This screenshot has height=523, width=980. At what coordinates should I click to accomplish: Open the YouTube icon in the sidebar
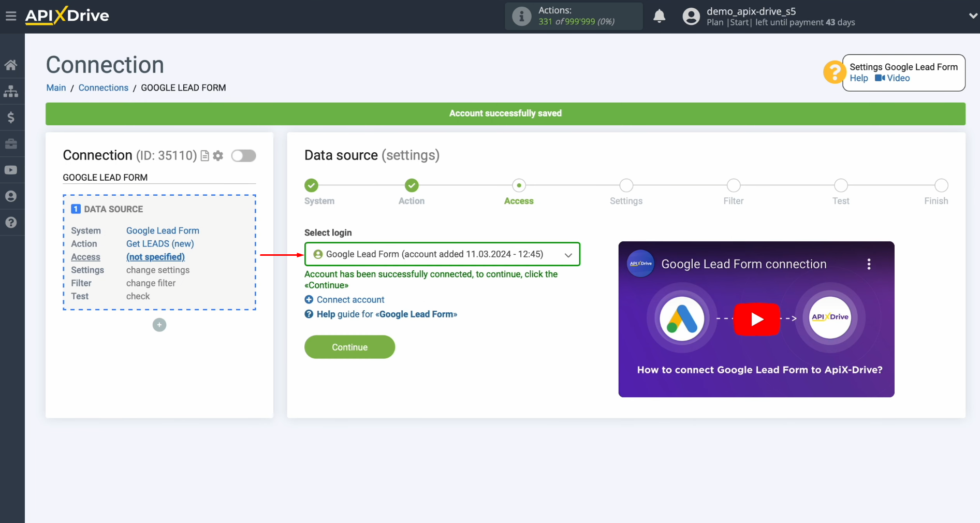coord(11,170)
